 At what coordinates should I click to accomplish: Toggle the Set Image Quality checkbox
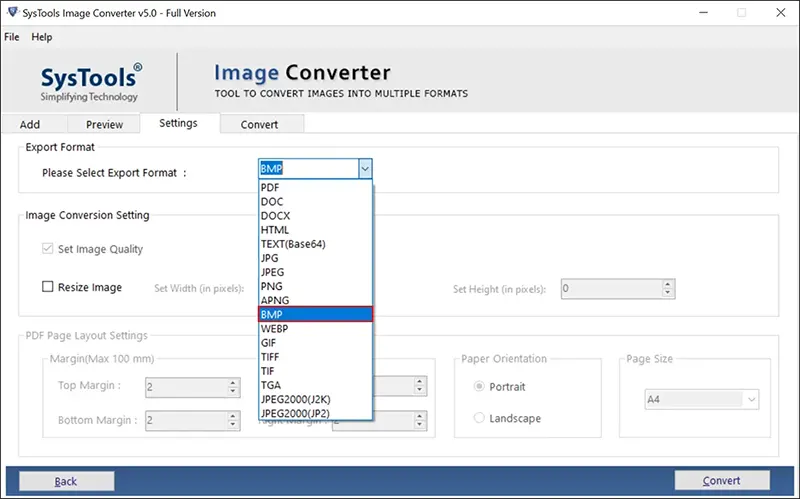tap(47, 249)
